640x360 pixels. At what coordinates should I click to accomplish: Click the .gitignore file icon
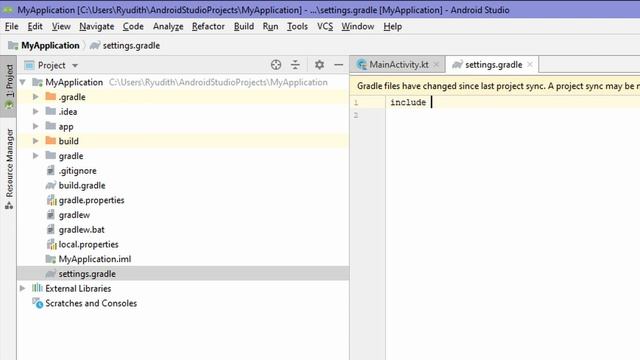click(x=51, y=170)
